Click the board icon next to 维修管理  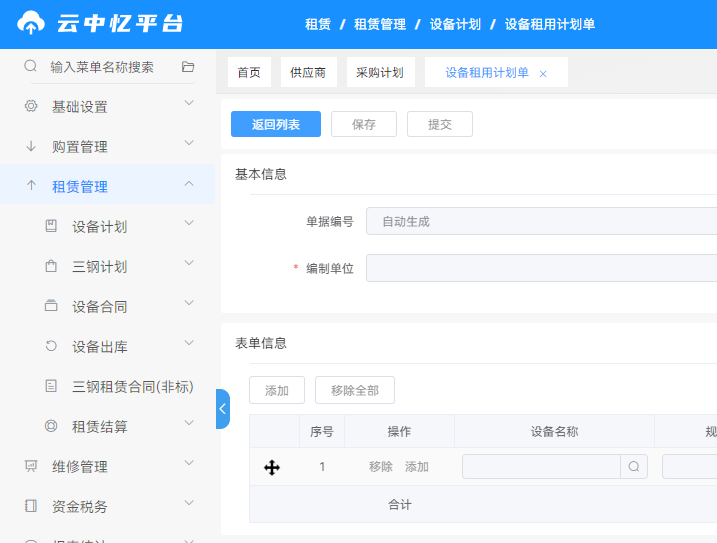[x=31, y=466]
